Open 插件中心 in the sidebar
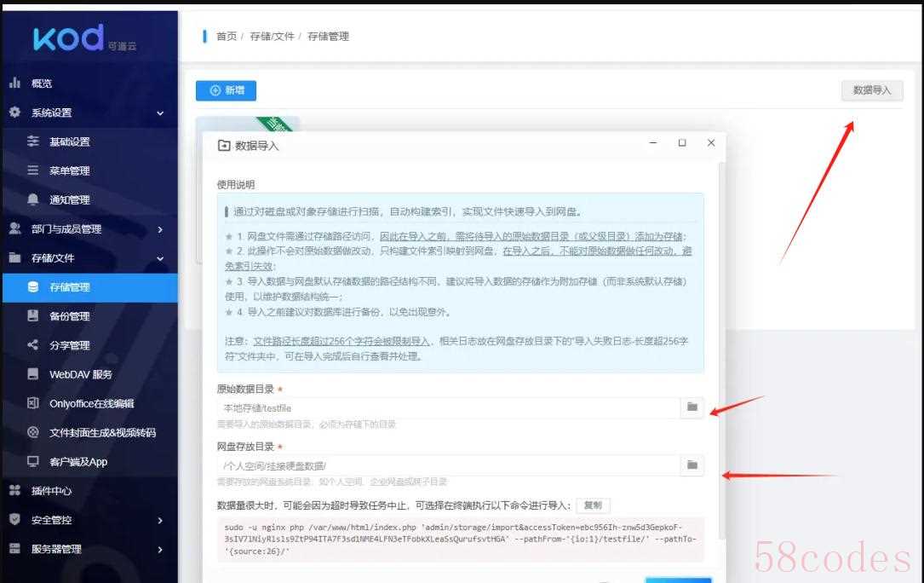Image resolution: width=924 pixels, height=583 pixels. pyautogui.click(x=89, y=491)
